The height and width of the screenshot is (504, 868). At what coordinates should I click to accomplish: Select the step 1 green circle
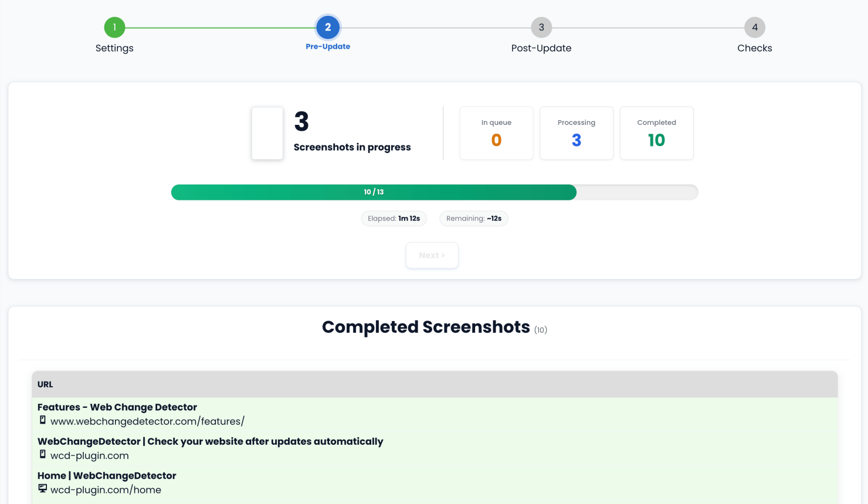point(114,27)
